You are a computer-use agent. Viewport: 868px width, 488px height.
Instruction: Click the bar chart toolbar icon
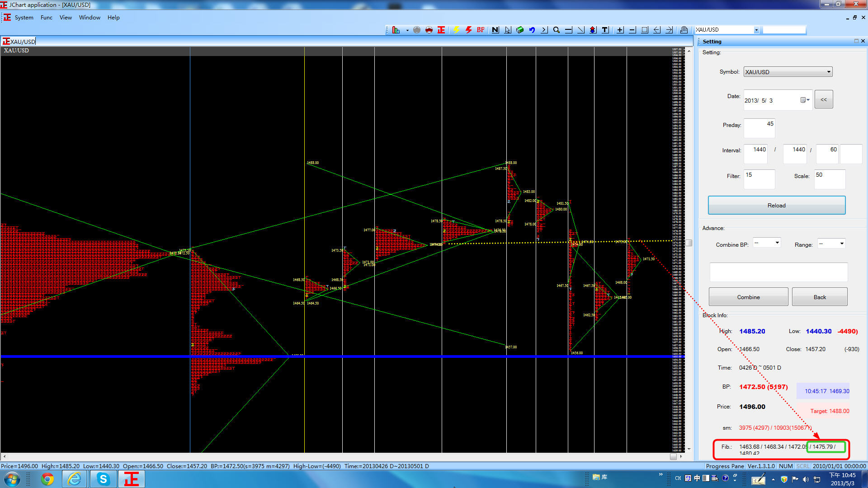tap(396, 30)
